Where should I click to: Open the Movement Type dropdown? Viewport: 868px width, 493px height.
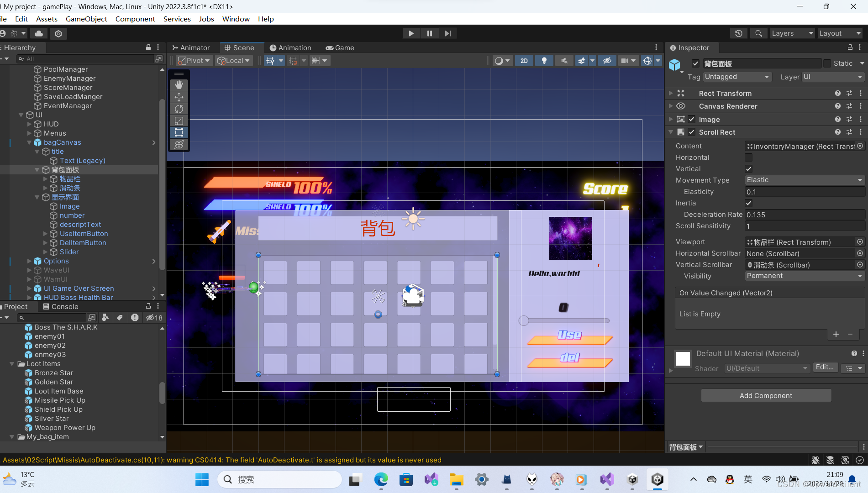(804, 180)
